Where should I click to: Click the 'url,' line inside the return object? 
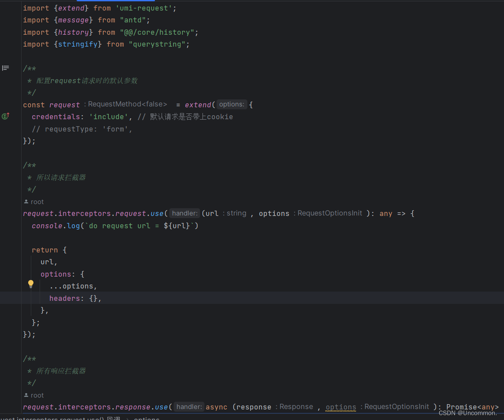(x=49, y=262)
